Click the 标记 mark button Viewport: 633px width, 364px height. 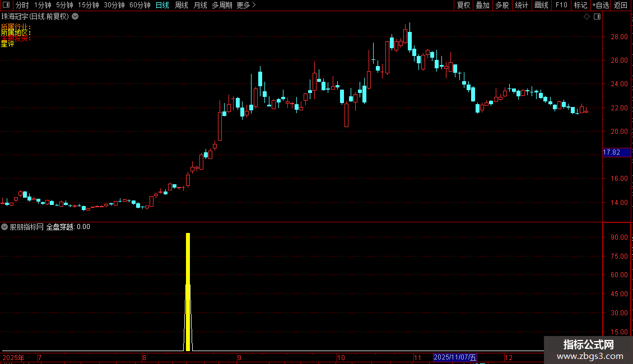pos(580,5)
